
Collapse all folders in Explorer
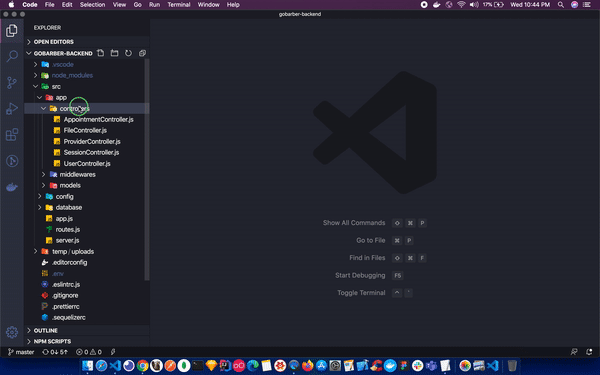pyautogui.click(x=142, y=53)
